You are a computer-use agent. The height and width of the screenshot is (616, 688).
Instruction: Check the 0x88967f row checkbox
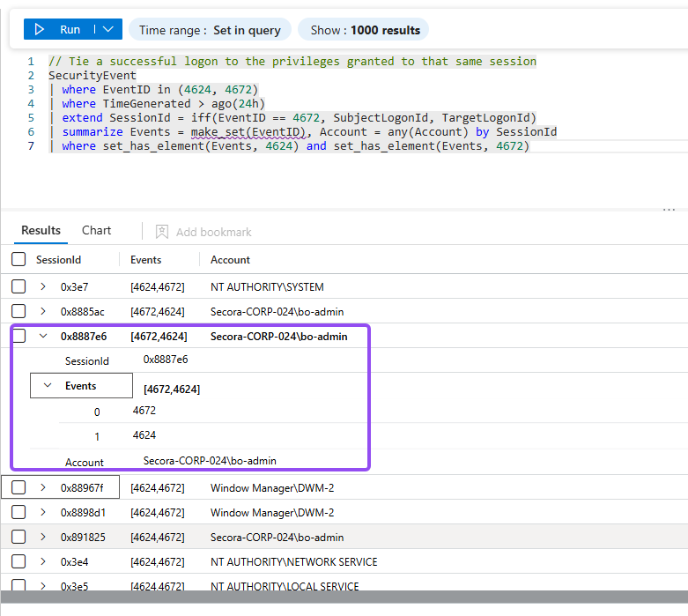point(18,487)
